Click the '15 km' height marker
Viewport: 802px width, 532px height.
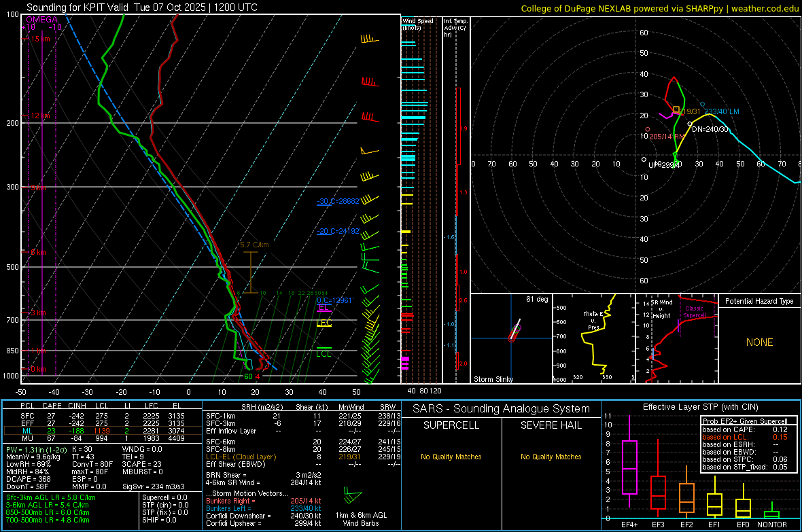click(x=40, y=39)
